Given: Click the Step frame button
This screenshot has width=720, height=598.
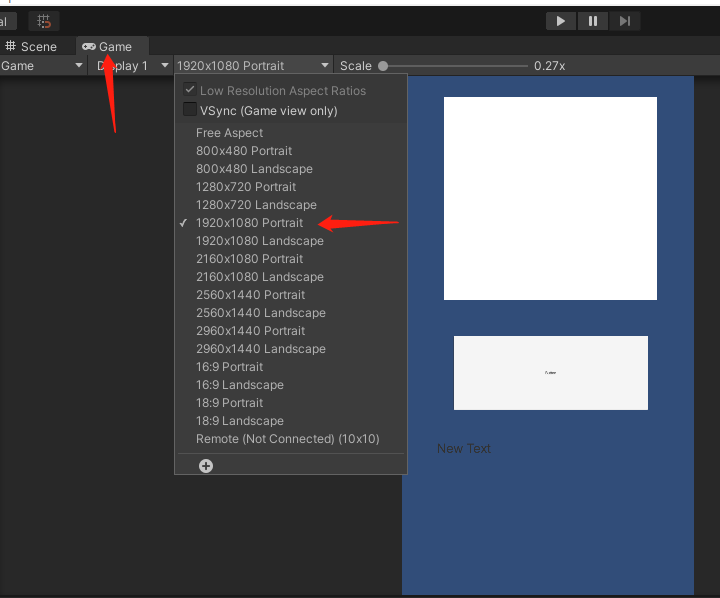Looking at the screenshot, I should click(x=625, y=21).
